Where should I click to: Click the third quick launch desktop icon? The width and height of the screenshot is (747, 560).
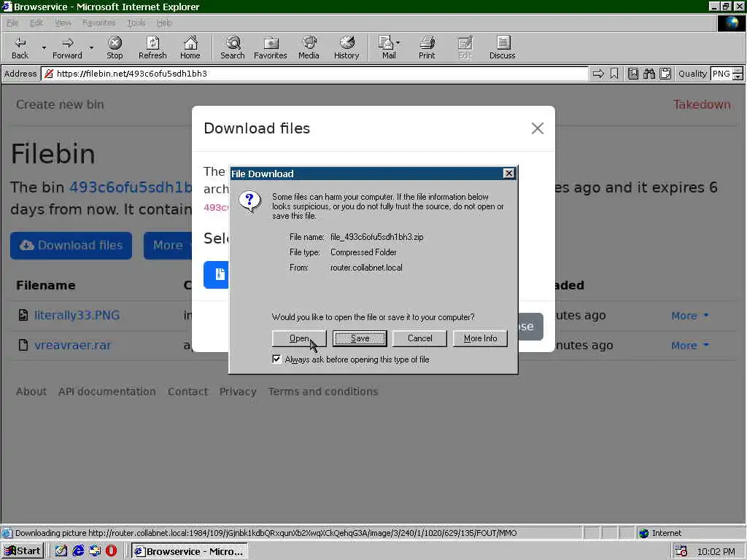(95, 551)
